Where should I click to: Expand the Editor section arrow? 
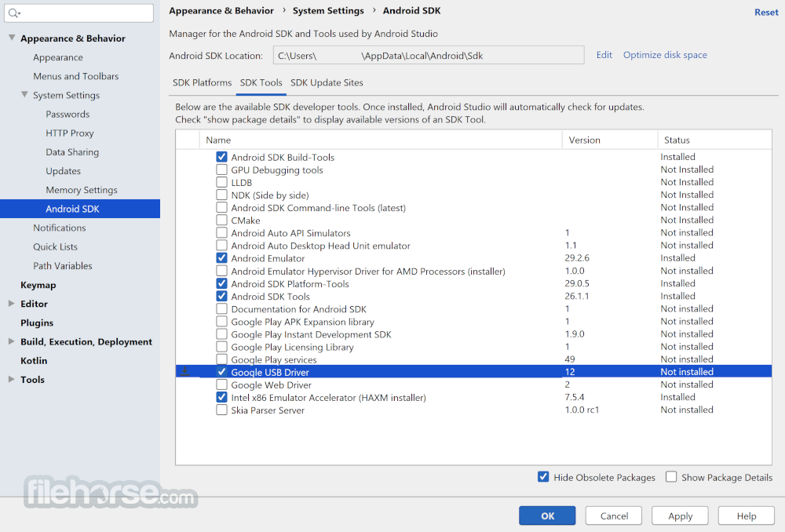(x=12, y=304)
